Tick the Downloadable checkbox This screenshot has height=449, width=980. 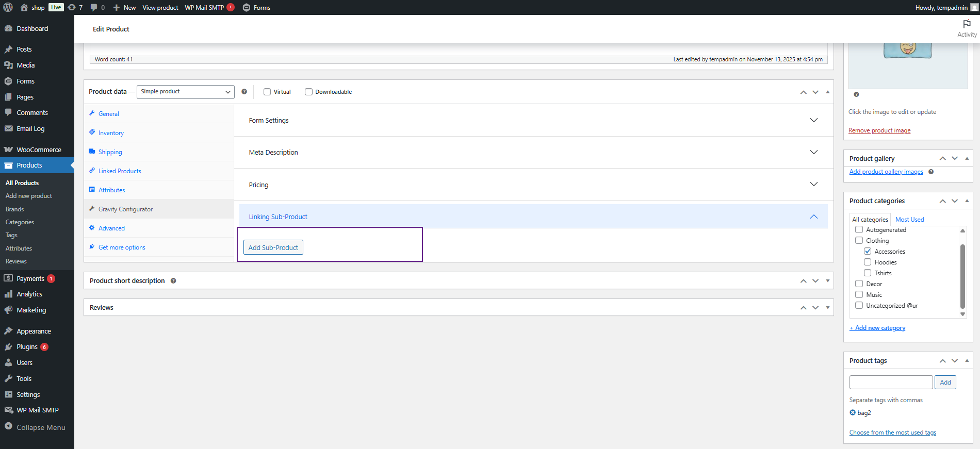point(308,92)
